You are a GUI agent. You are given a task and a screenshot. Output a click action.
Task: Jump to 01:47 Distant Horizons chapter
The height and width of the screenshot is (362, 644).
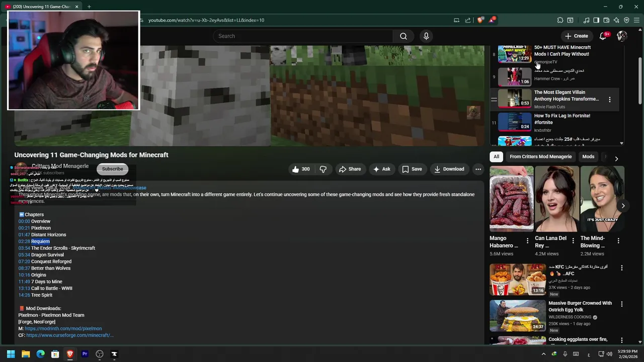[x=24, y=235]
